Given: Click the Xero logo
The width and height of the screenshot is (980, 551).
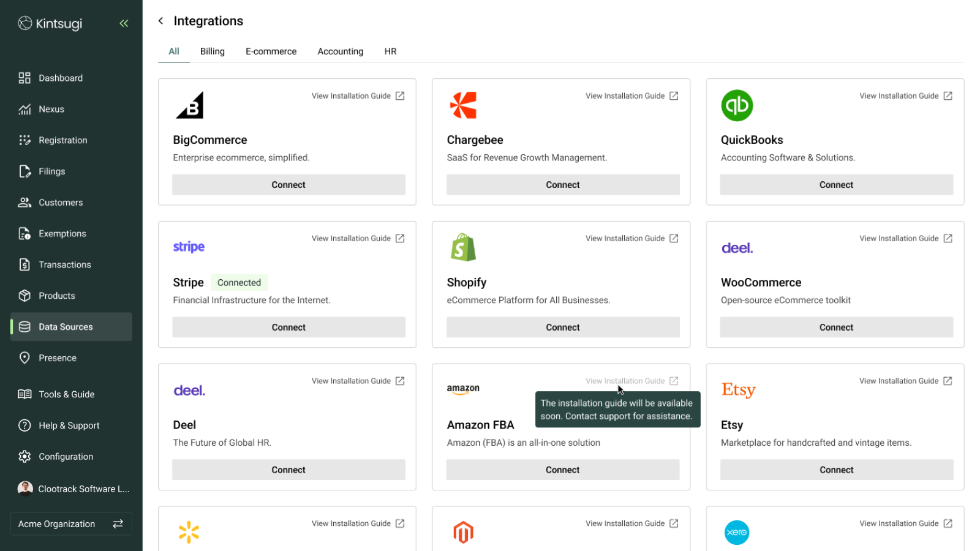Looking at the screenshot, I should pos(737,533).
